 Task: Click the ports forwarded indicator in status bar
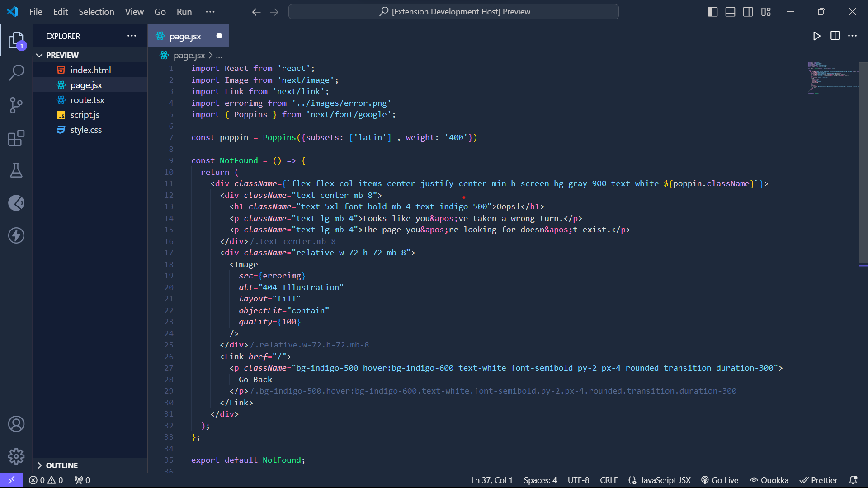click(82, 480)
